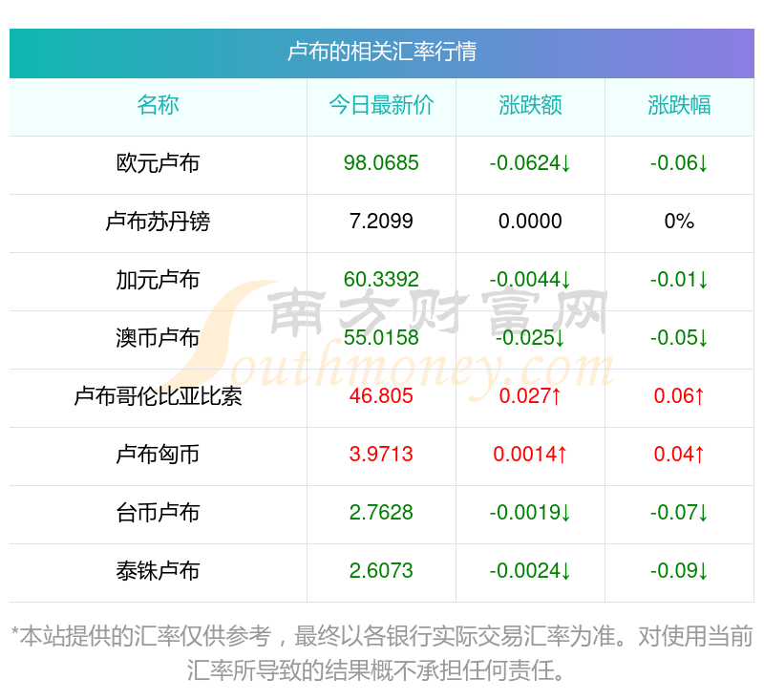Screen dimensions: 764x700
Task: Select the 今日最新价 column header
Action: pyautogui.click(x=381, y=105)
